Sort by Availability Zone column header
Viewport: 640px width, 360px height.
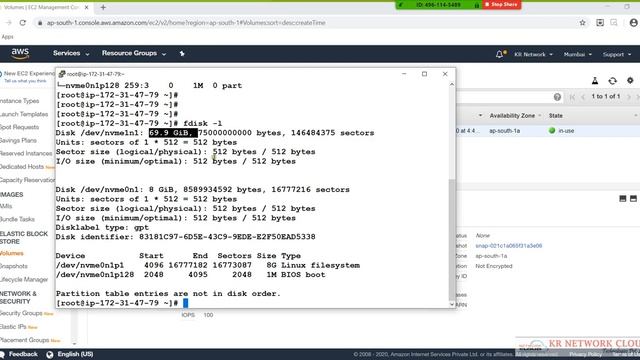coord(512,116)
